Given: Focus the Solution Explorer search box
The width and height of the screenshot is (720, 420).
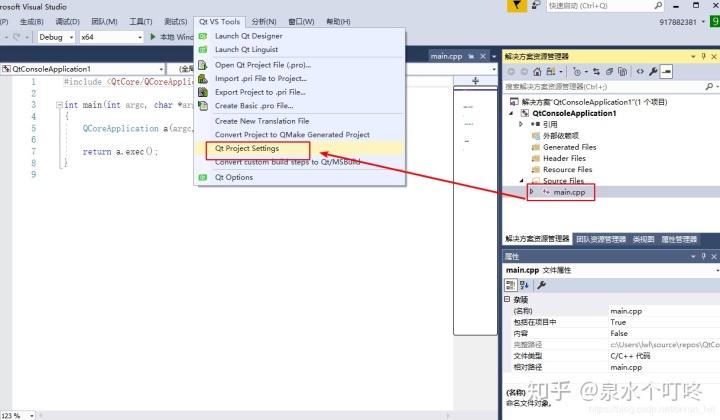Looking at the screenshot, I should [x=604, y=87].
